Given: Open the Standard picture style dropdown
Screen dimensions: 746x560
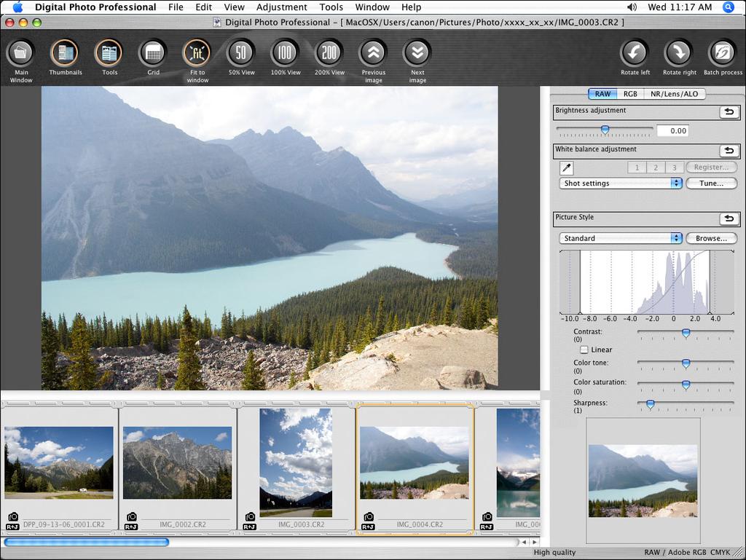Looking at the screenshot, I should 621,238.
